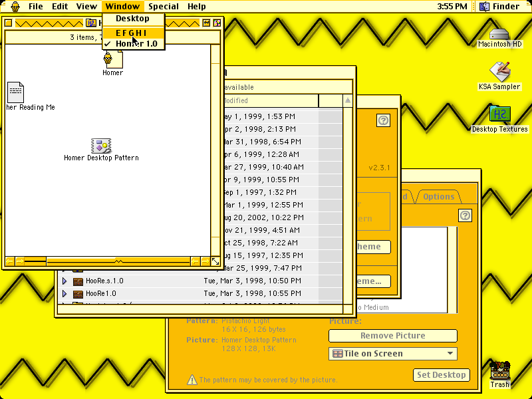Open the File menu

36,7
